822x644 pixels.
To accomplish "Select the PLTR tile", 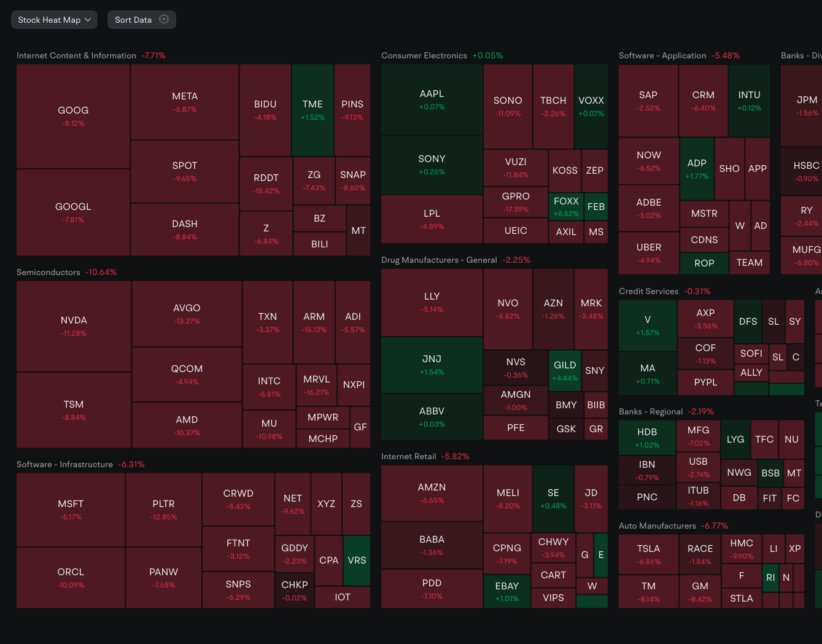I will 164,510.
